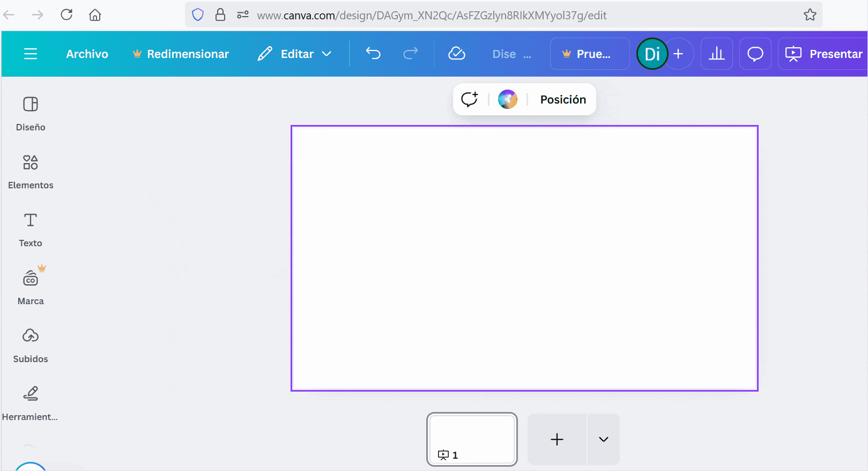Undo the last action
Screen dimensions: 868x471
(x=373, y=54)
